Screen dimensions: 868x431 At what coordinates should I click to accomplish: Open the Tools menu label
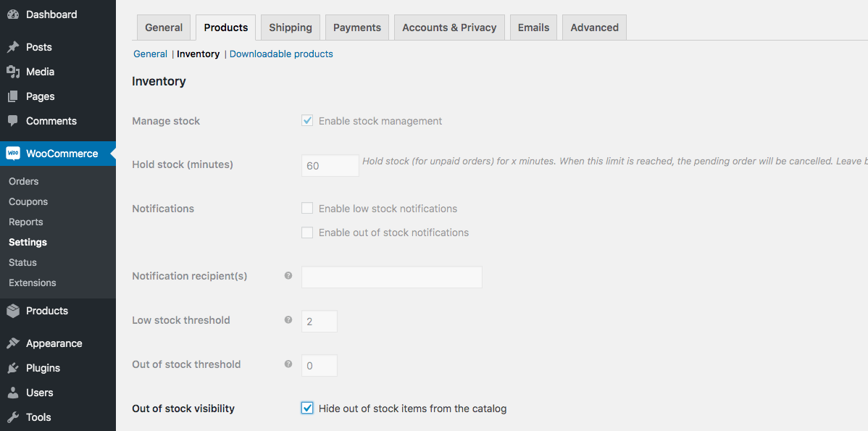pyautogui.click(x=38, y=417)
